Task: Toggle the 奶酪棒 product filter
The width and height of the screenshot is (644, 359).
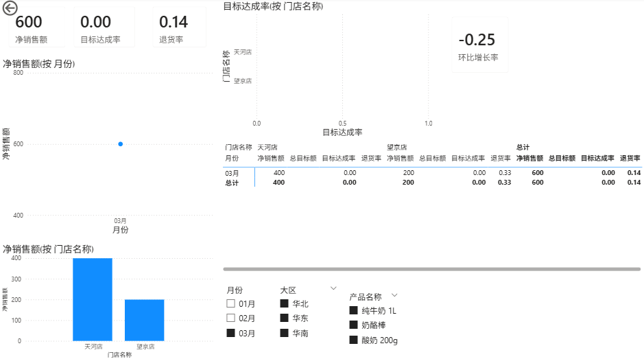Action: [x=354, y=325]
